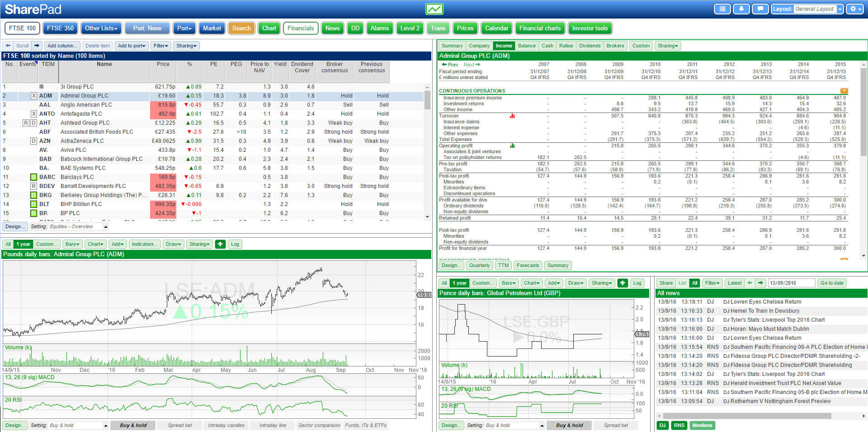Open Sector comparison tab
The image size is (868, 432).
click(319, 425)
